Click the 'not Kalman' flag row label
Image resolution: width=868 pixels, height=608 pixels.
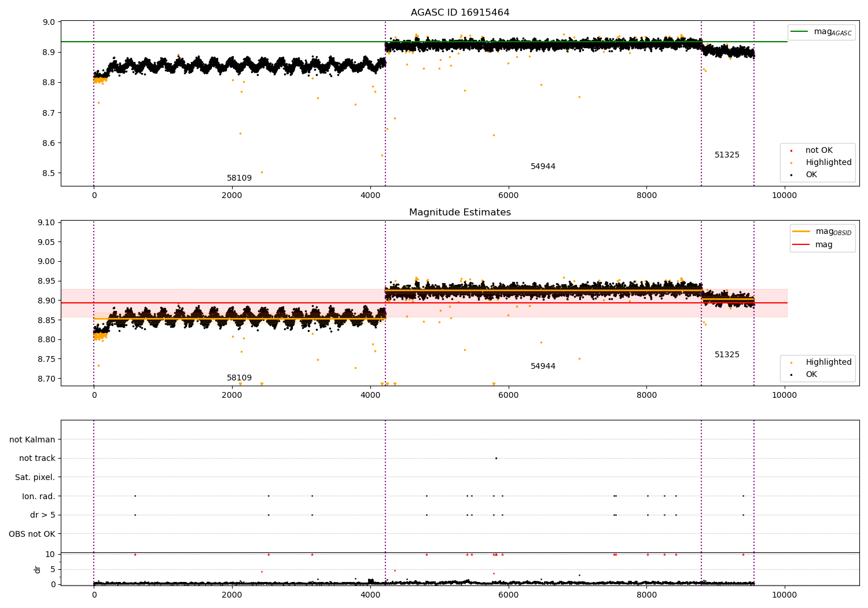tap(32, 440)
